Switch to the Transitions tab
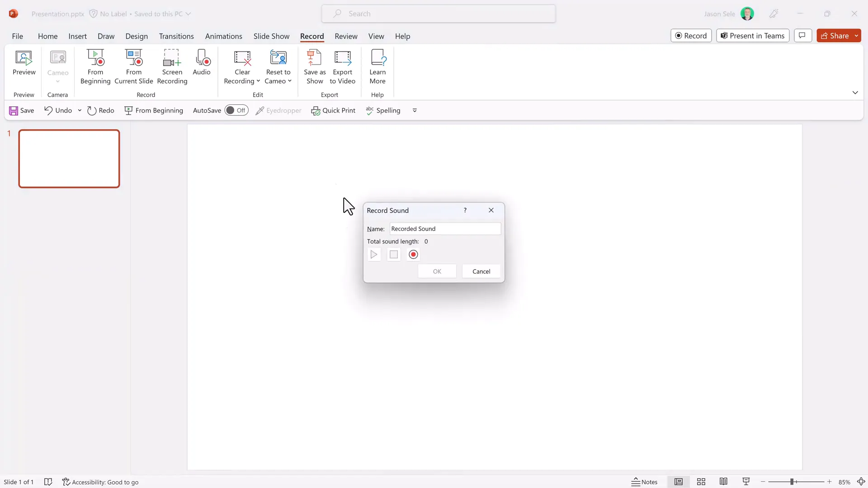 tap(176, 36)
